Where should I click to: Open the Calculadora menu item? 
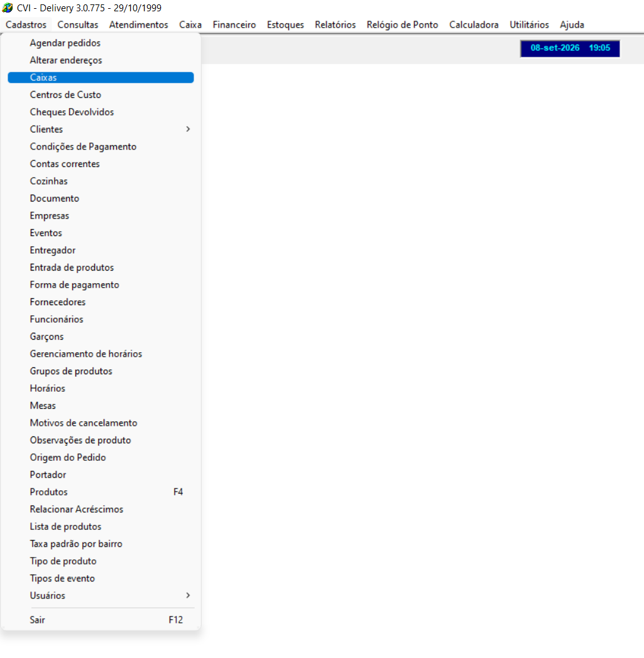pyautogui.click(x=474, y=24)
